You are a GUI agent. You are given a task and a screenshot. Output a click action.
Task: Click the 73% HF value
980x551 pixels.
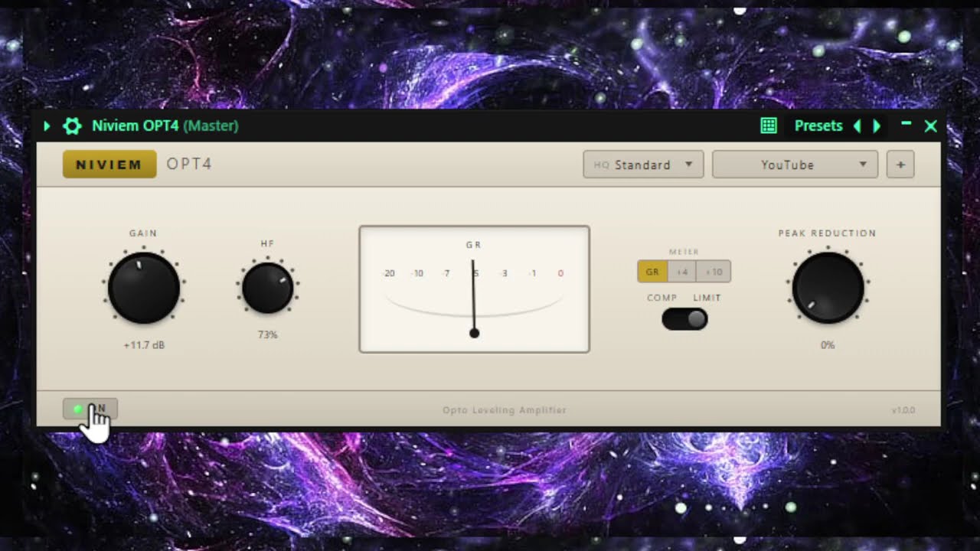pyautogui.click(x=267, y=334)
